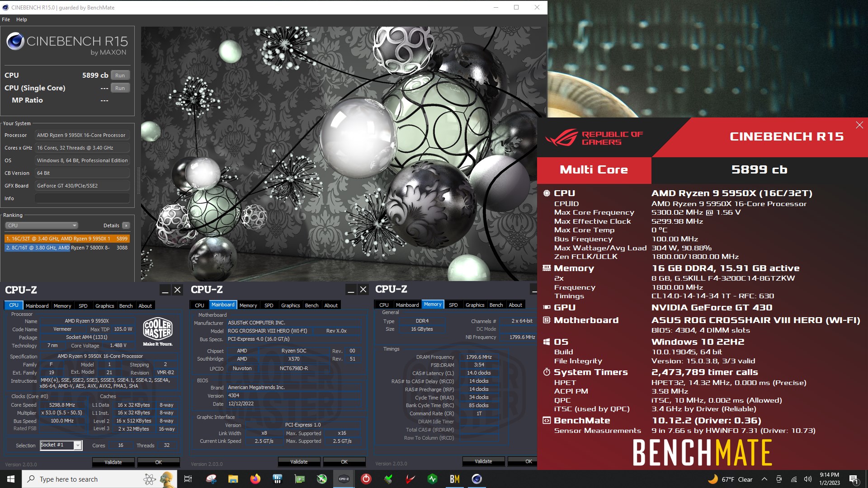The image size is (868, 488).
Task: Switch to Bench tab in first CPU-Z window
Action: coord(126,306)
